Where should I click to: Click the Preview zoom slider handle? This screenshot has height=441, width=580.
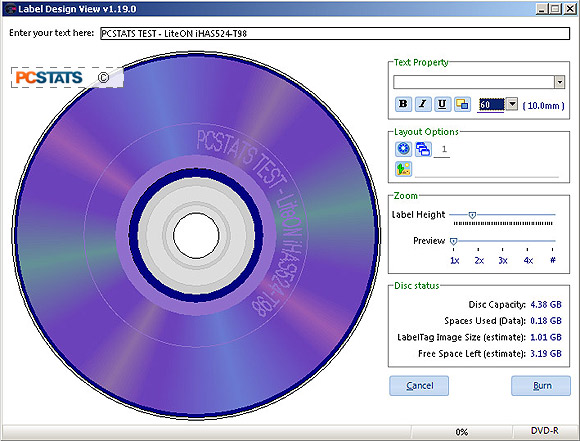tap(453, 242)
